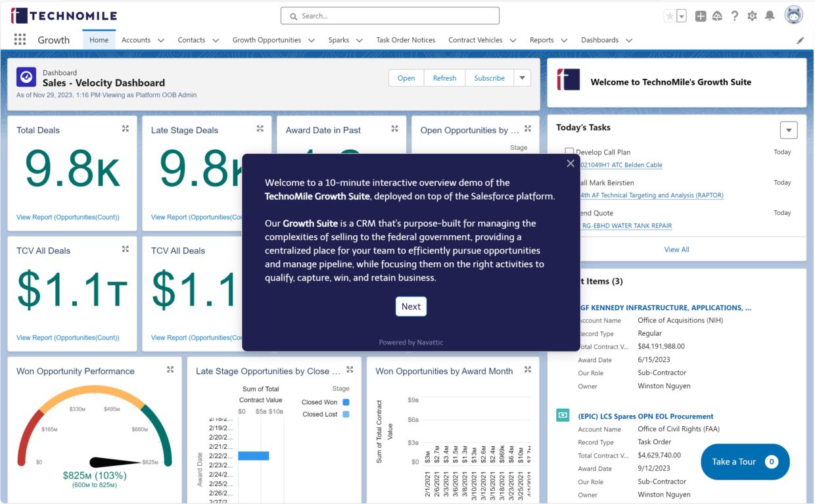Viewport: 815px width, 504px height.
Task: Click the magnifier icon in the search bar
Action: tap(293, 16)
